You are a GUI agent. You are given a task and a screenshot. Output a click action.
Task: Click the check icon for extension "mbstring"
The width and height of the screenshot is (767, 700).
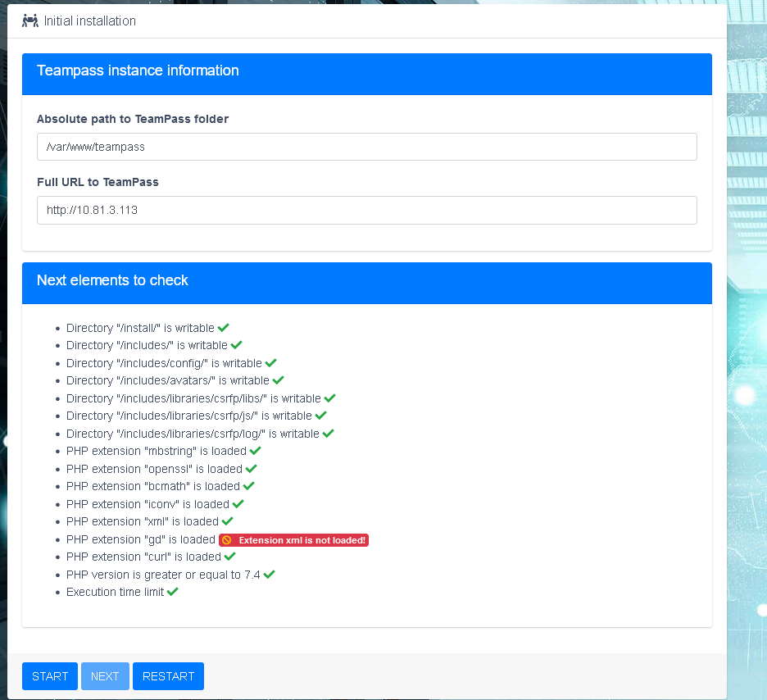pos(255,450)
